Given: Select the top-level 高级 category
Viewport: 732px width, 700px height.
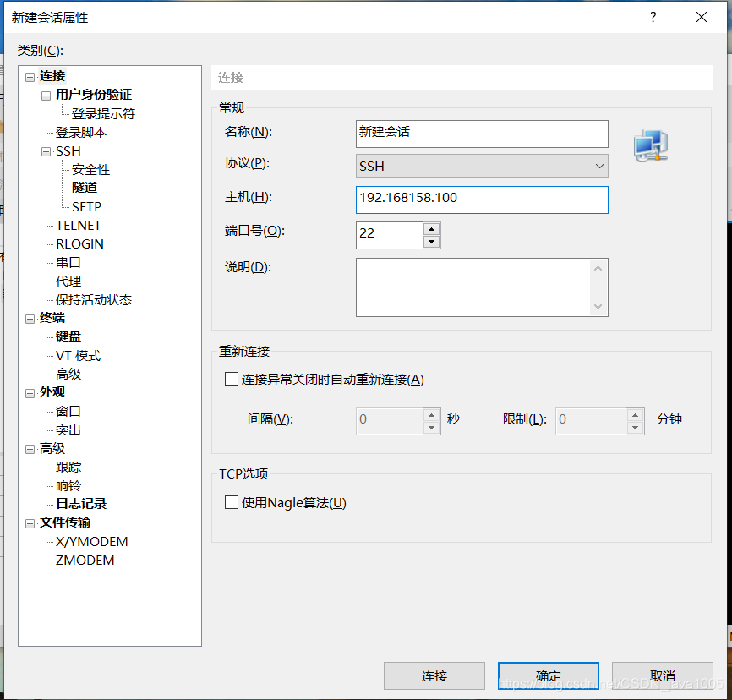Looking at the screenshot, I should tap(52, 448).
